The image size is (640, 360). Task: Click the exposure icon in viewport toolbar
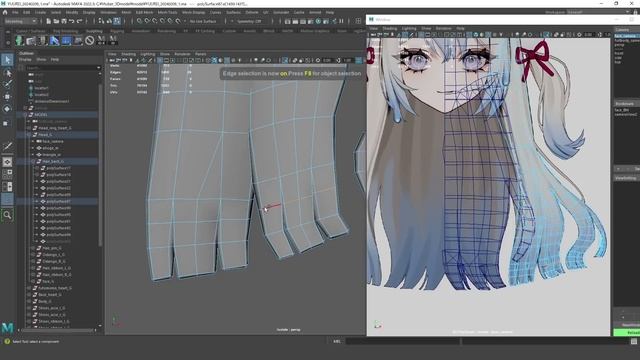[318, 60]
